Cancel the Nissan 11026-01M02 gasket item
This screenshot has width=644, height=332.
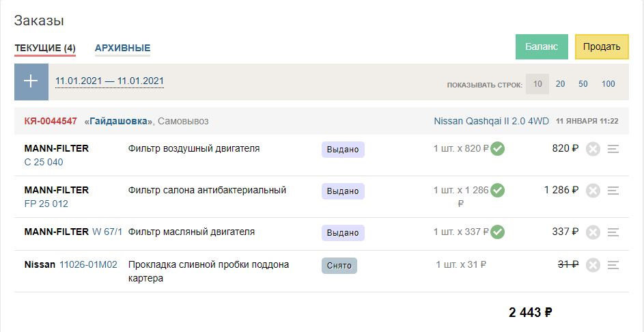click(x=593, y=266)
